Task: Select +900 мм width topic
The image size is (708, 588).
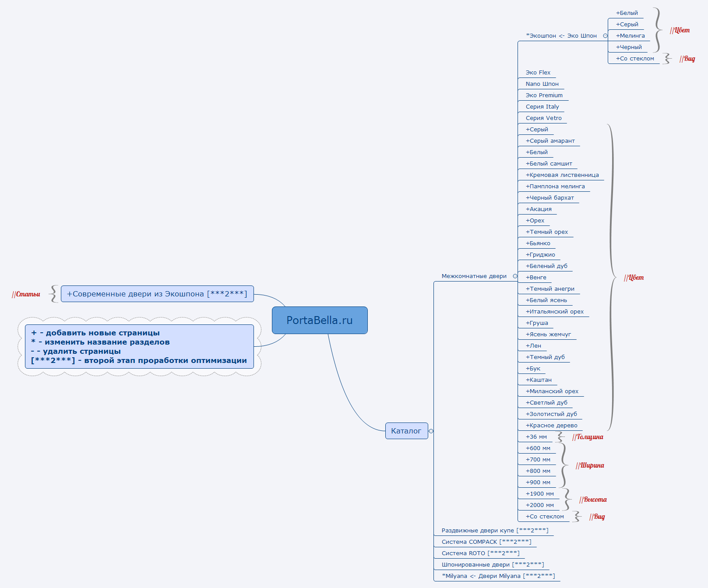Action: click(x=538, y=482)
